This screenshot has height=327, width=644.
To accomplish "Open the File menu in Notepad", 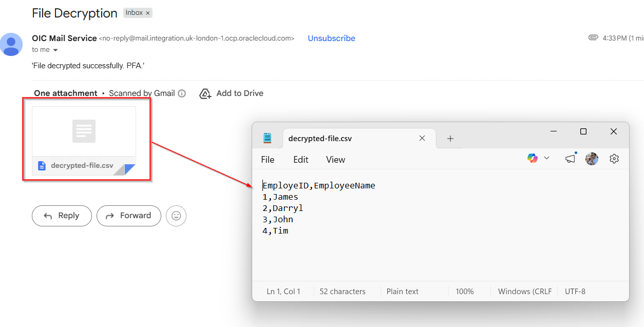I will 268,160.
